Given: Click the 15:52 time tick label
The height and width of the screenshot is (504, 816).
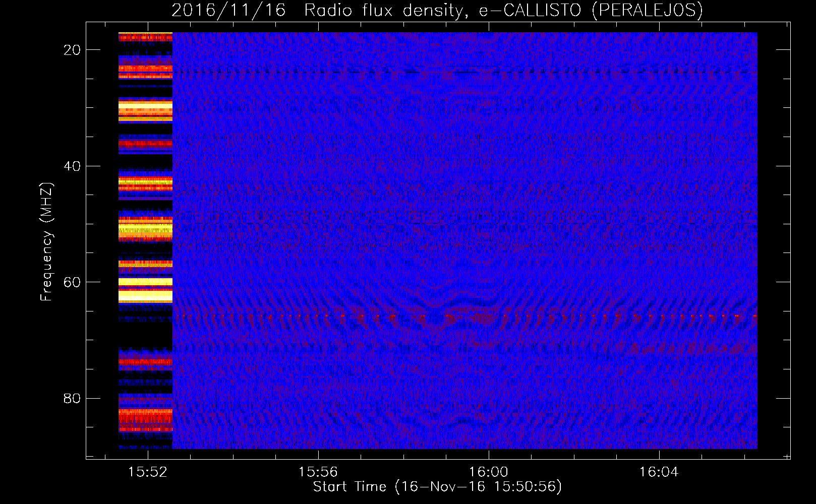Looking at the screenshot, I should point(148,472).
